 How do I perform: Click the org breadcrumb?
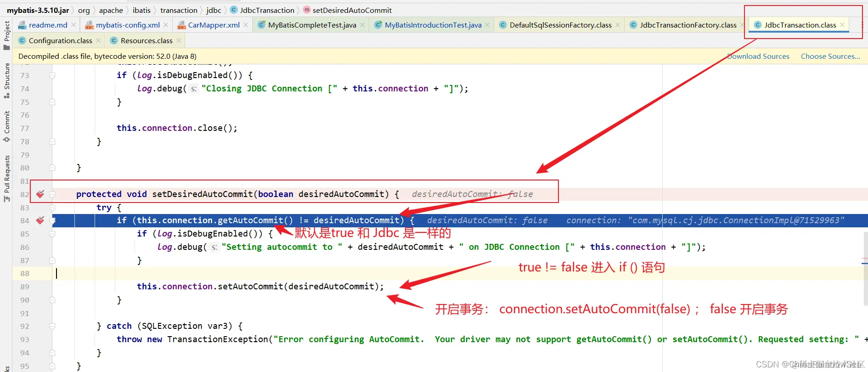(84, 10)
